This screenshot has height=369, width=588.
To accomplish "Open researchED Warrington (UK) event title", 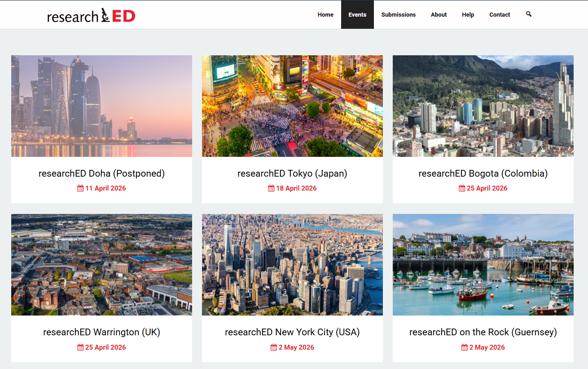I will tap(101, 332).
